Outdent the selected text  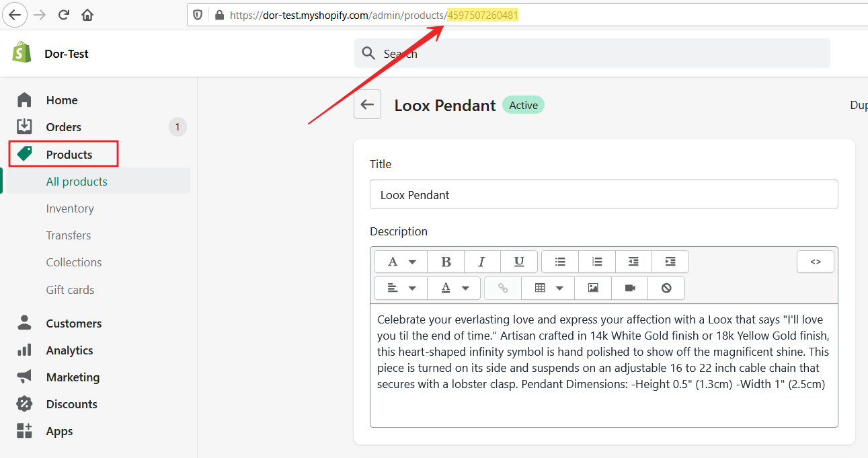633,262
